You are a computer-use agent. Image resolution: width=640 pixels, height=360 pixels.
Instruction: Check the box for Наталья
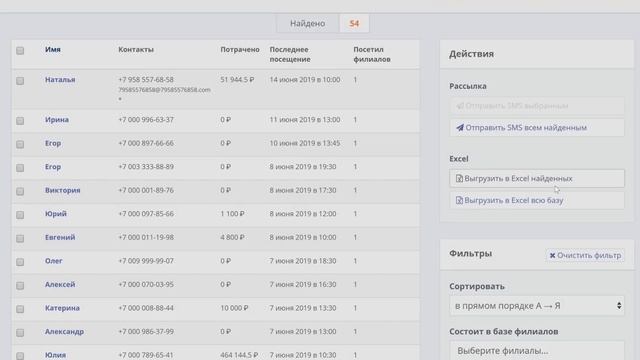point(20,81)
